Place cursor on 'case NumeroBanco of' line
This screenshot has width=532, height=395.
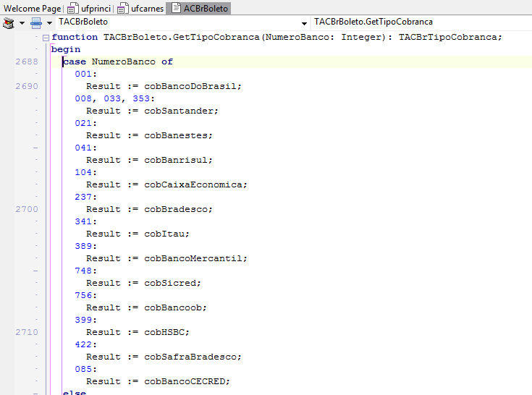[118, 61]
